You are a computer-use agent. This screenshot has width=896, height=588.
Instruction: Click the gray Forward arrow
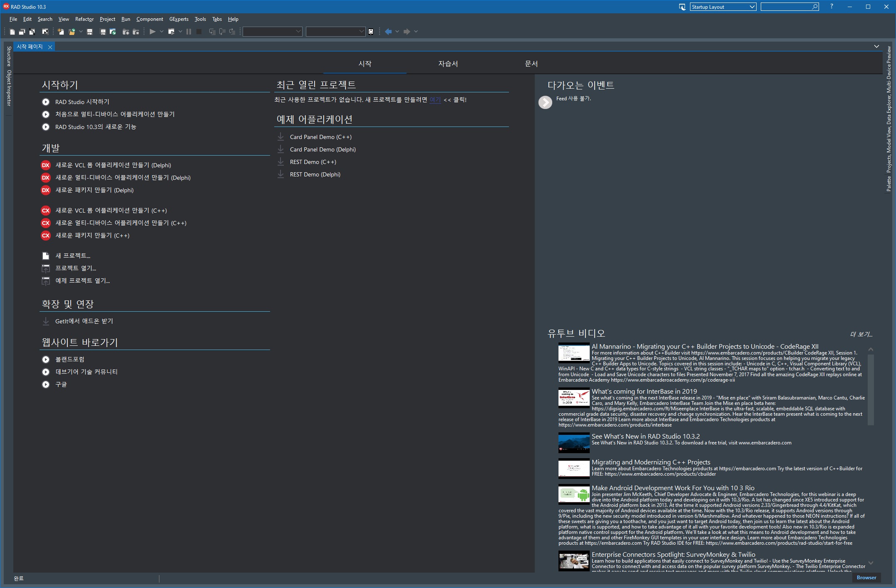[x=407, y=32]
